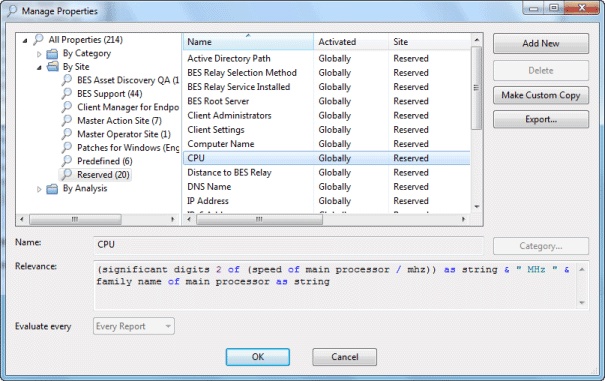Select the IP Address row

click(x=326, y=201)
